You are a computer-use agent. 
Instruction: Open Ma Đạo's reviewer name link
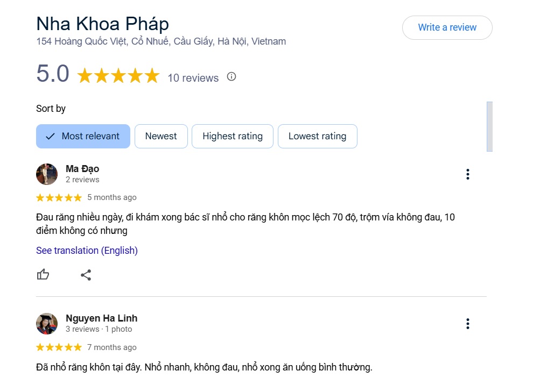pos(82,169)
